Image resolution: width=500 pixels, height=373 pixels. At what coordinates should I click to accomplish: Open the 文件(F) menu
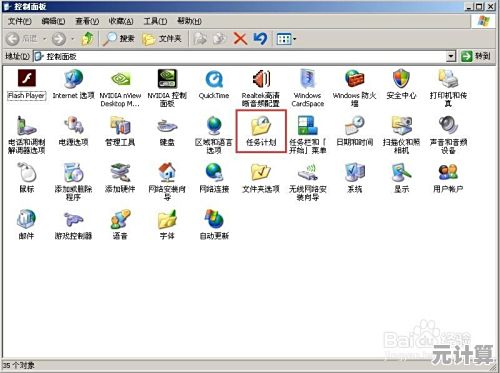[x=20, y=21]
